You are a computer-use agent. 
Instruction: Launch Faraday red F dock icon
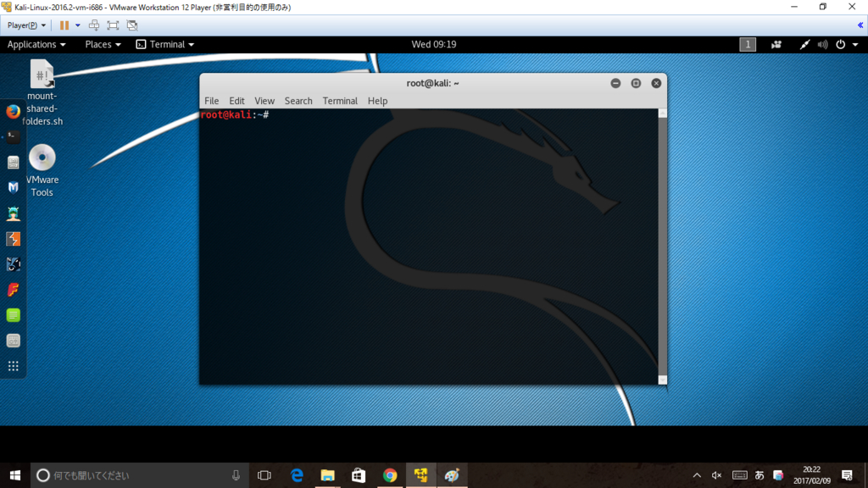(14, 290)
